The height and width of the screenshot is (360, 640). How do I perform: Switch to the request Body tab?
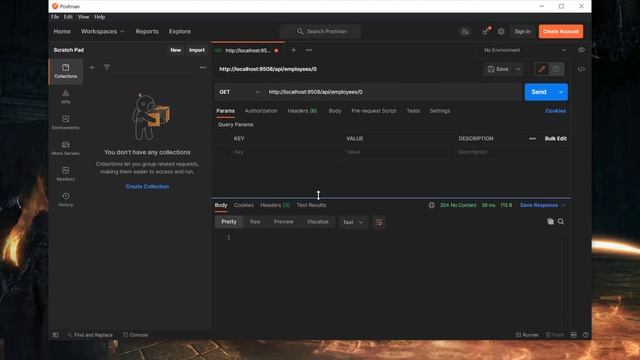click(335, 111)
